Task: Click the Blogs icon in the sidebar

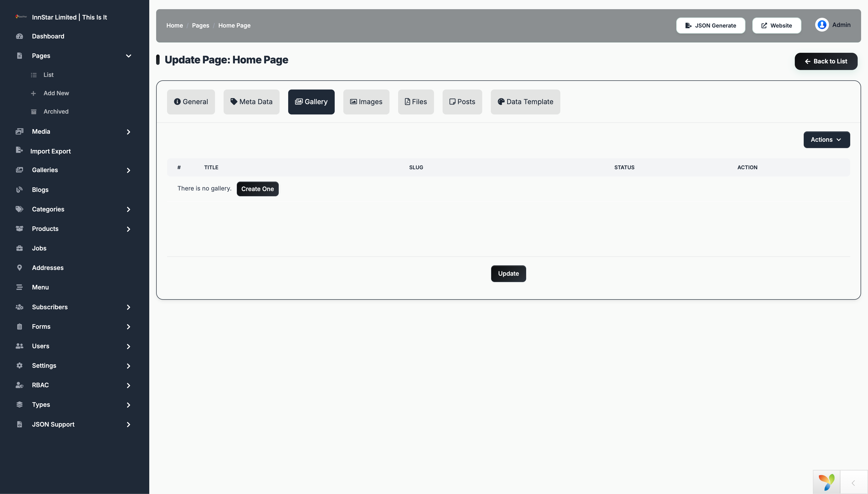Action: coord(19,190)
